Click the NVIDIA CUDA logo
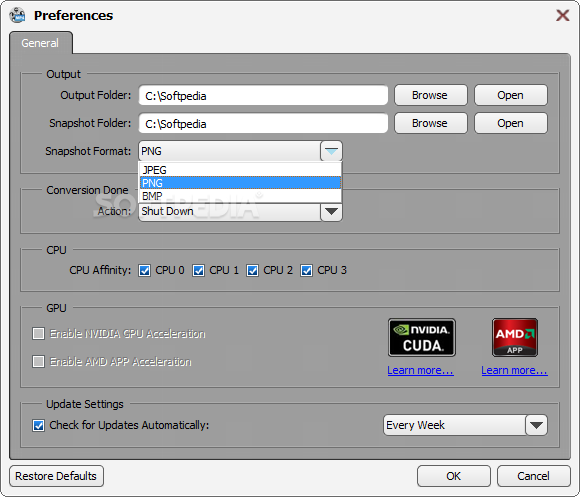This screenshot has height=497, width=580. click(422, 338)
